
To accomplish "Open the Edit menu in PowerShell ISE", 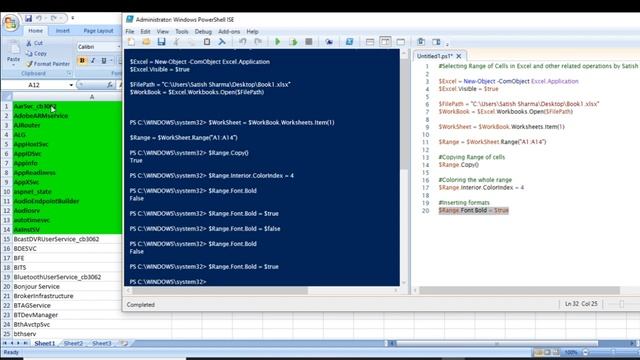I will [x=145, y=31].
